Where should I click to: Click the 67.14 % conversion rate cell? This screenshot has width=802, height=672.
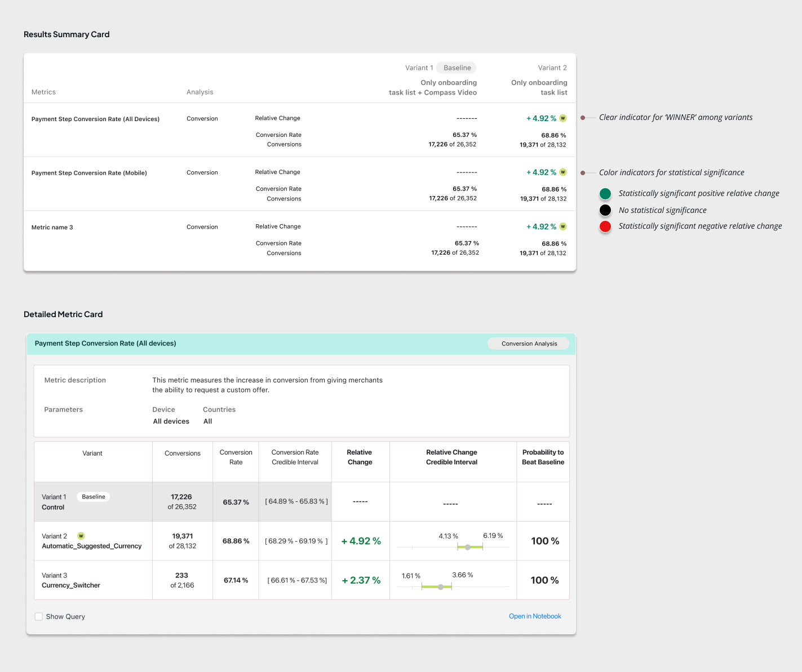coord(236,580)
